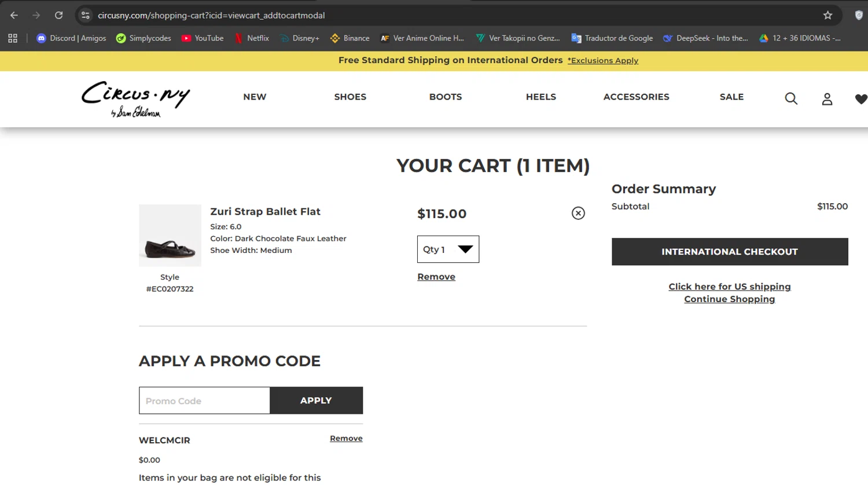Click the circled X to delete item
The image size is (868, 485).
coord(578,213)
